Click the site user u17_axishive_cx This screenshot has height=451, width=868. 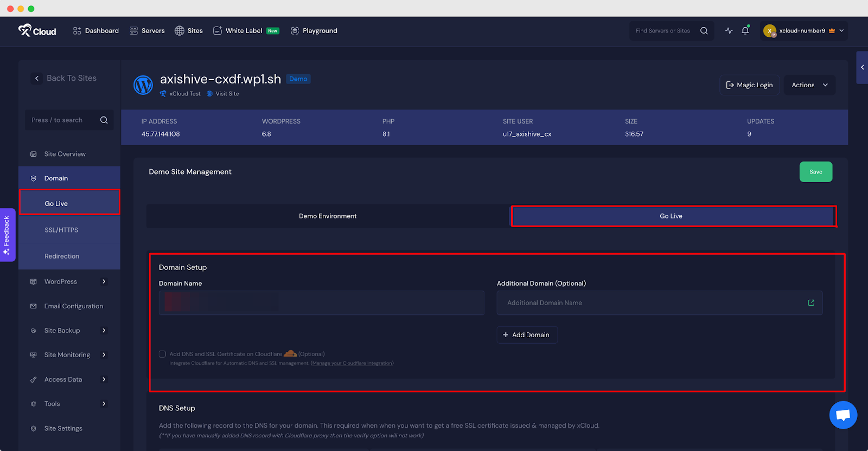(x=527, y=134)
